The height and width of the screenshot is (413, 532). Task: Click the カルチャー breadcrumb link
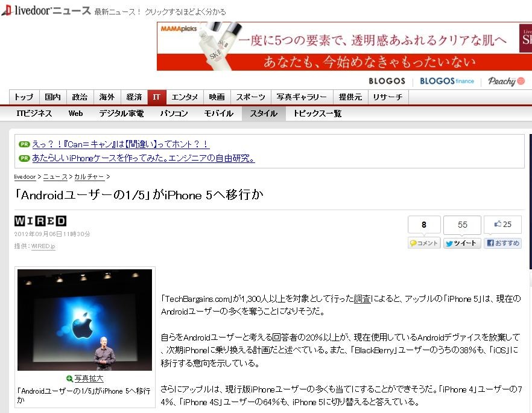pos(89,176)
